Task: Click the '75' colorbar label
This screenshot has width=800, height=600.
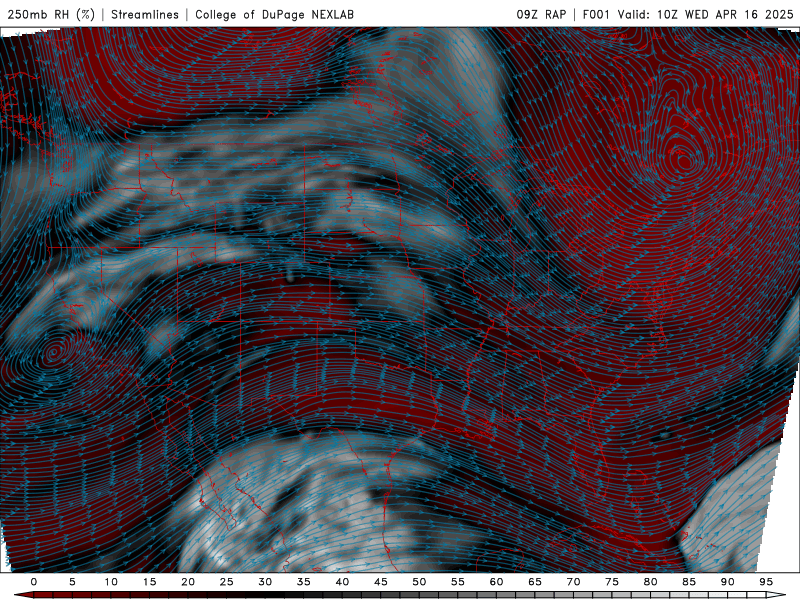Action: click(612, 582)
